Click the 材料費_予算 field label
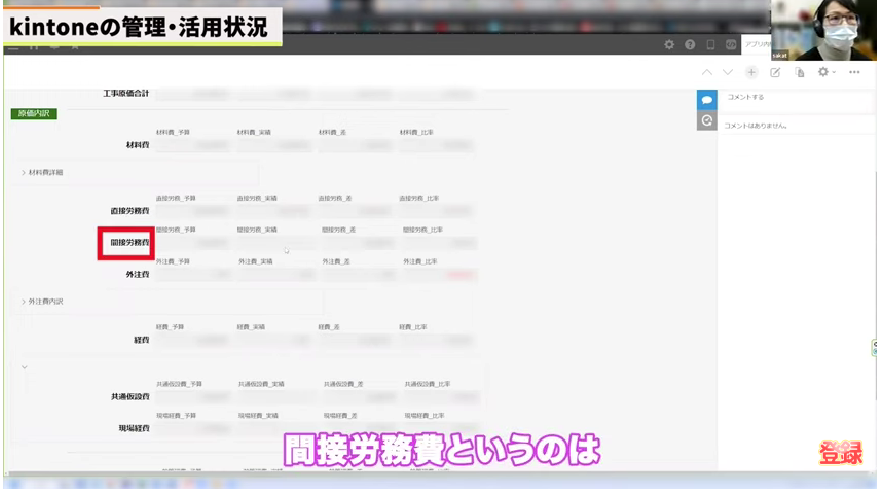Viewport: 877px width, 489px height. coord(173,133)
